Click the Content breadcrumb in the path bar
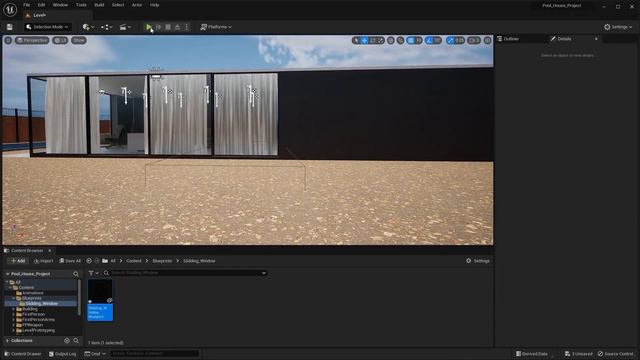Image resolution: width=640 pixels, height=360 pixels. tap(133, 261)
